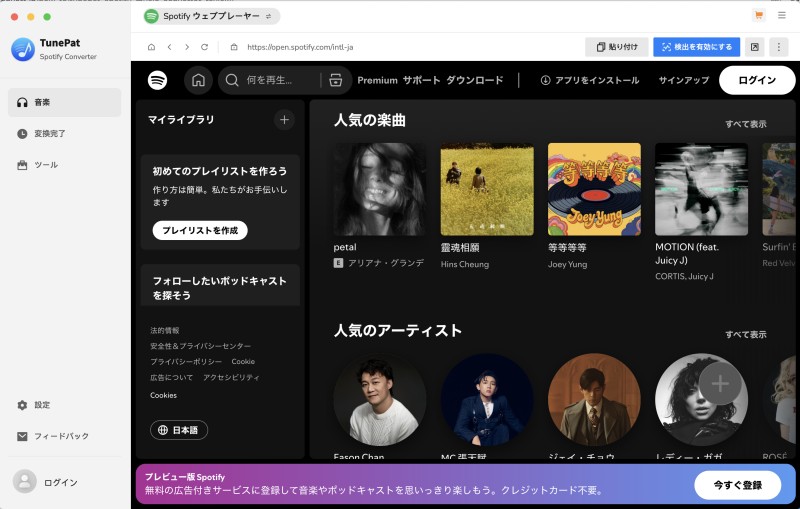800x509 pixels.
Task: Click the Joey Yung artist name
Action: 567,264
